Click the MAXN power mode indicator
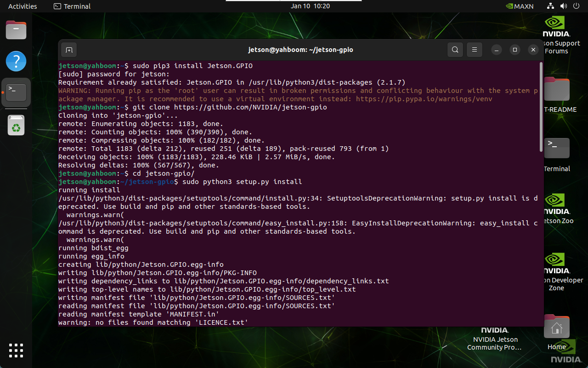Image resolution: width=588 pixels, height=368 pixels. point(520,6)
